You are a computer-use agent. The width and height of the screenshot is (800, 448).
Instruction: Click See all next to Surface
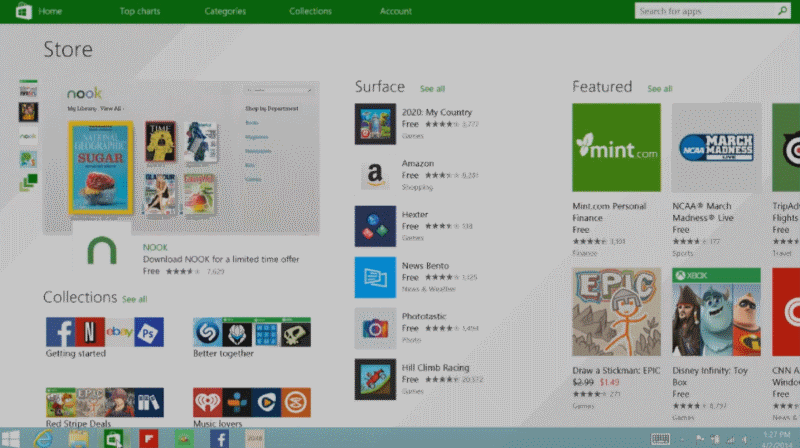coord(432,89)
